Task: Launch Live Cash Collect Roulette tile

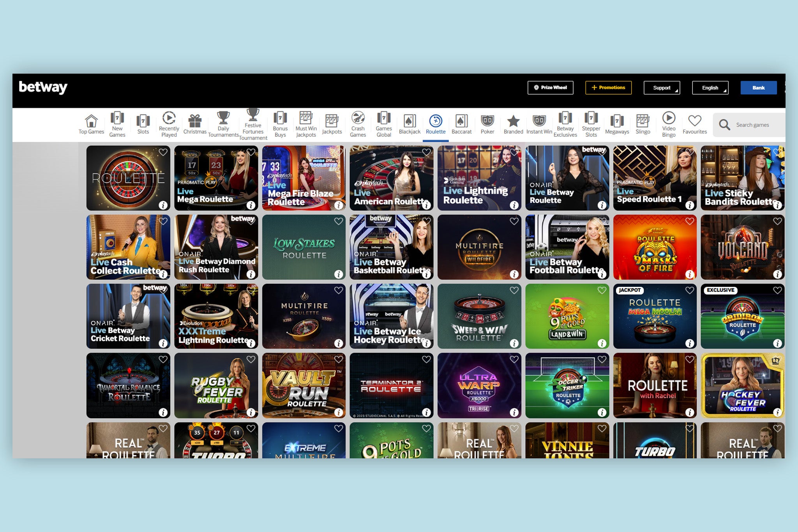Action: coord(128,247)
